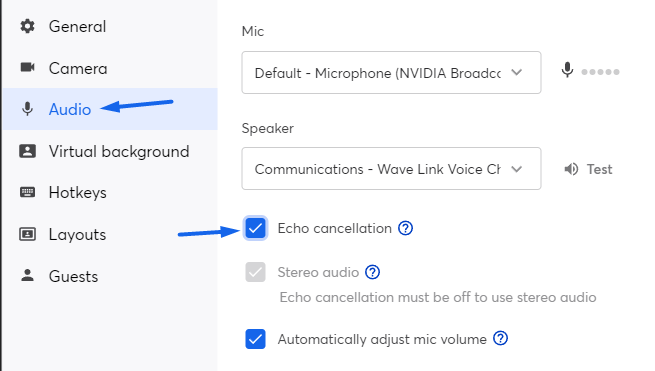Open the Mic device dropdown
The height and width of the screenshot is (371, 655).
coord(391,73)
